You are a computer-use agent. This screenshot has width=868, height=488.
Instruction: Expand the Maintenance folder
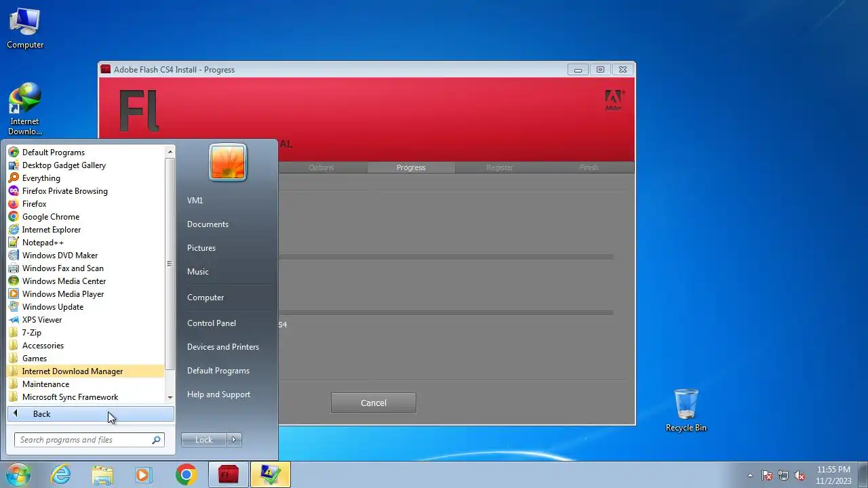tap(85, 384)
